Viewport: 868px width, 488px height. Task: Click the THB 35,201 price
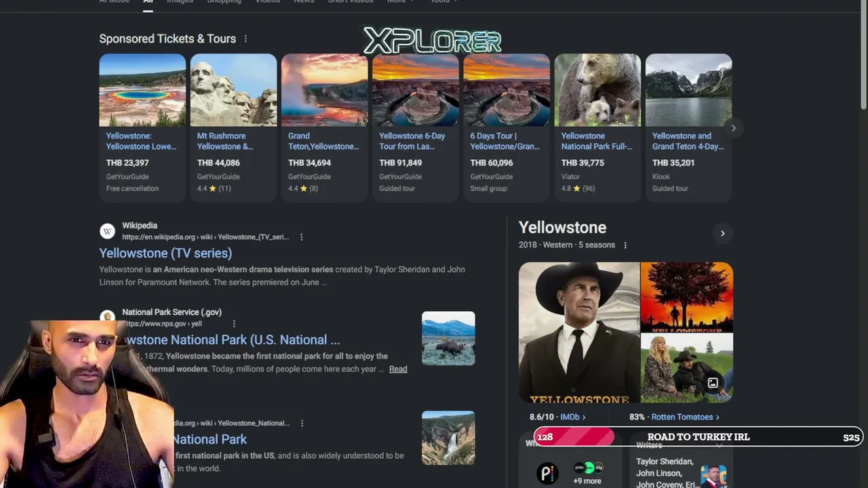click(x=673, y=163)
